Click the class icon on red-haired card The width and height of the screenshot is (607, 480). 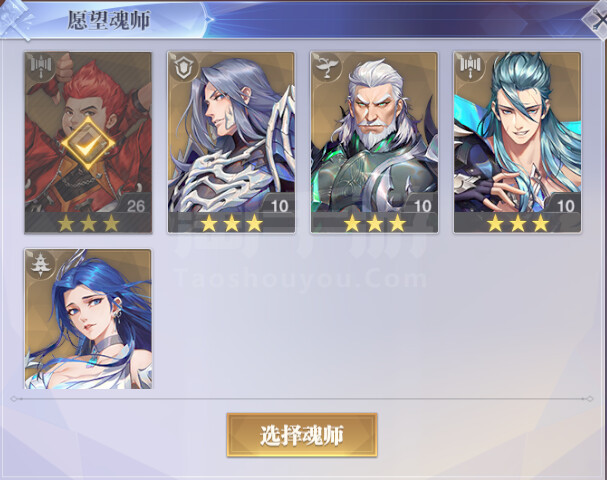point(41,67)
